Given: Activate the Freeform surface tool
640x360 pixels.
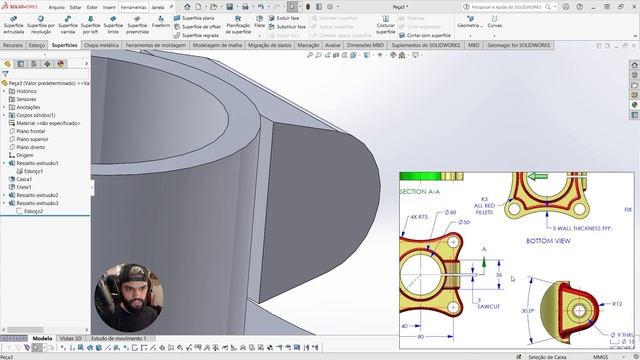Looking at the screenshot, I should tap(161, 22).
